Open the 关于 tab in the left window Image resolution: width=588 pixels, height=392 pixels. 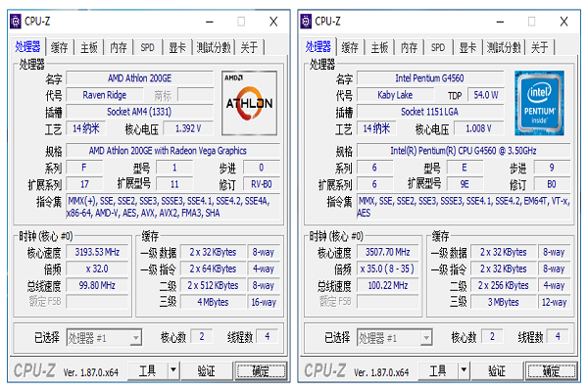pyautogui.click(x=249, y=47)
